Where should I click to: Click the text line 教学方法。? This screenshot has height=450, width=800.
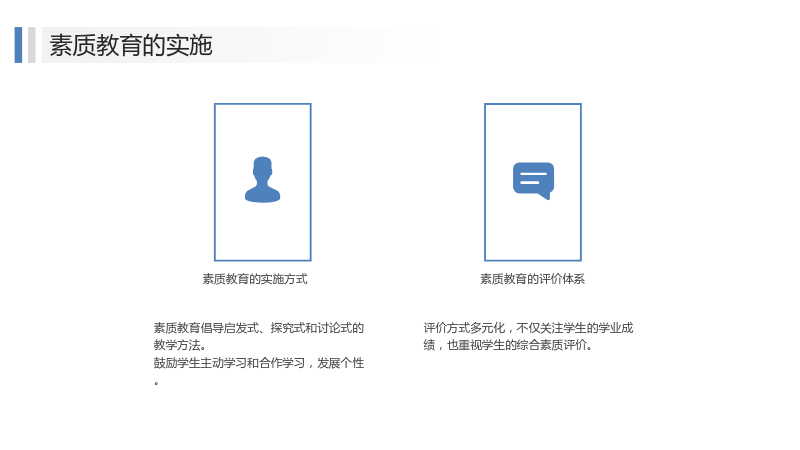coord(180,345)
